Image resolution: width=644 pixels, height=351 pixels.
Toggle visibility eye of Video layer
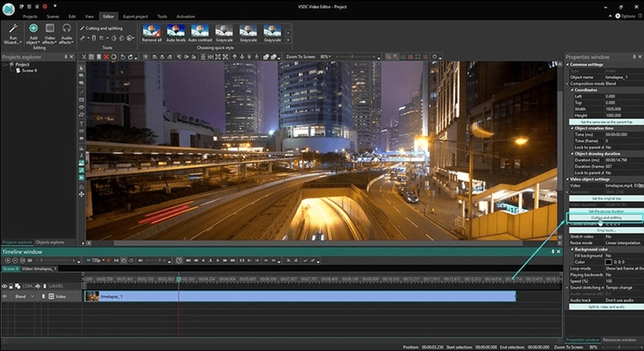point(5,296)
